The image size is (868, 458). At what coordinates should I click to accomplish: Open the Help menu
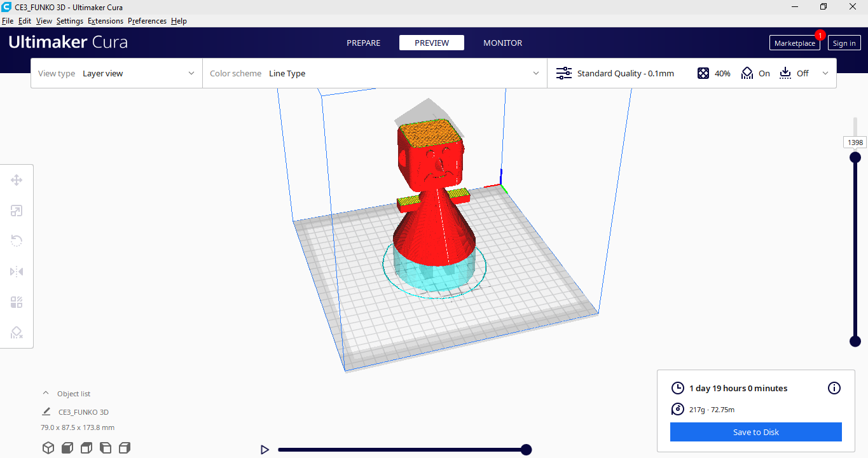coord(179,21)
